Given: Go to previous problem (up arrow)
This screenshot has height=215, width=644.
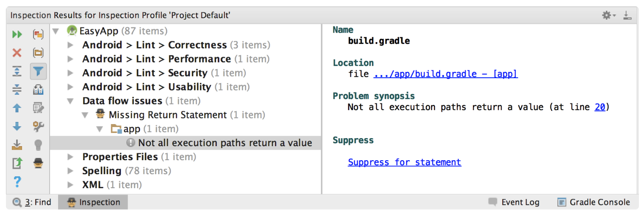Looking at the screenshot, I should (x=17, y=108).
